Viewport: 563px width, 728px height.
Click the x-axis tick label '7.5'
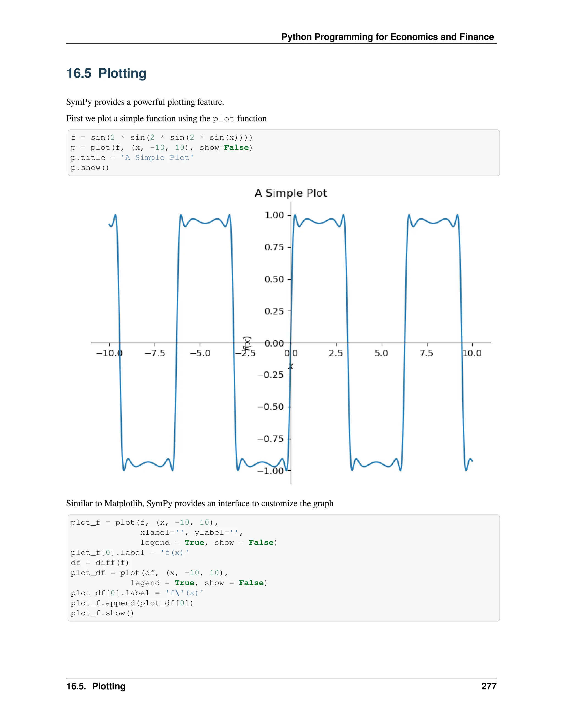pyautogui.click(x=427, y=353)
